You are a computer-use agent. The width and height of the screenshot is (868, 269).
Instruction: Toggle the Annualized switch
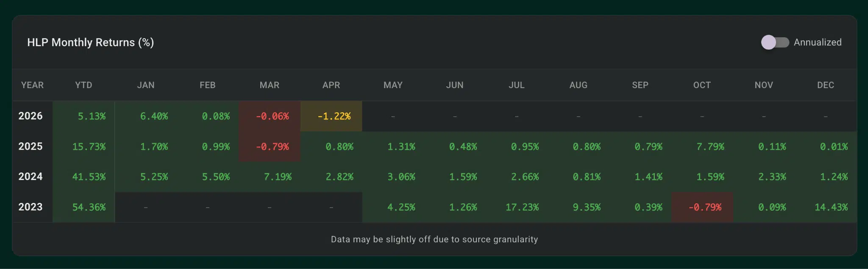click(x=774, y=42)
